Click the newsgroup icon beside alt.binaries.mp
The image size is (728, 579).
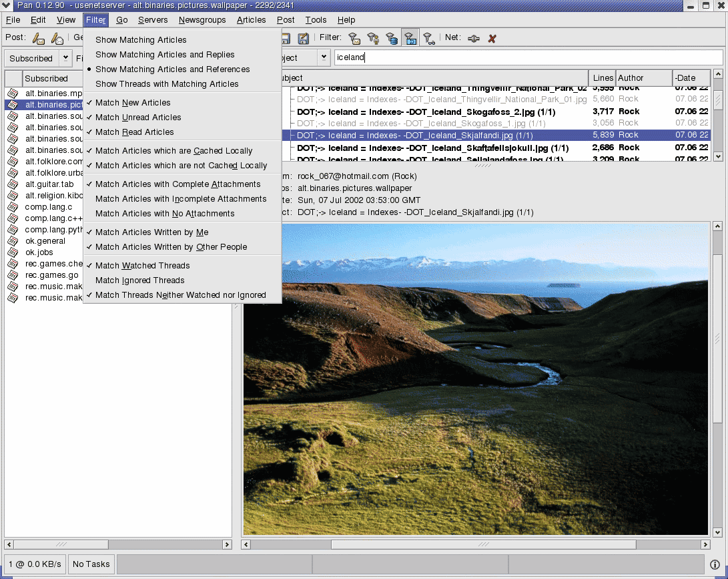(x=13, y=93)
